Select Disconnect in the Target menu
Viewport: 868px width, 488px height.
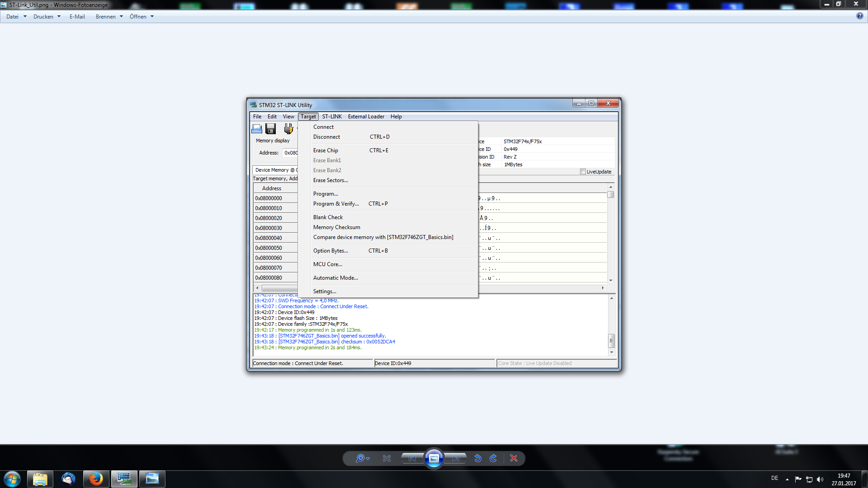pyautogui.click(x=388, y=137)
